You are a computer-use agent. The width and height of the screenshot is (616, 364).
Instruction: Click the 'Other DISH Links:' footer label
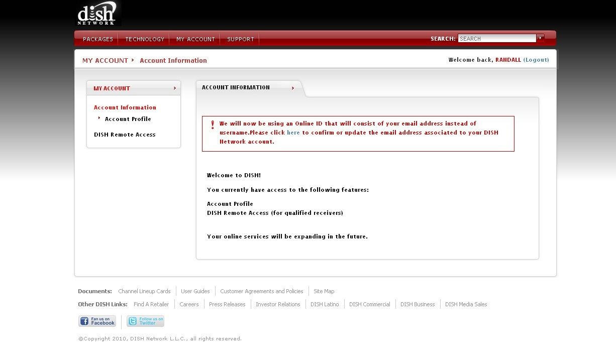click(x=103, y=304)
